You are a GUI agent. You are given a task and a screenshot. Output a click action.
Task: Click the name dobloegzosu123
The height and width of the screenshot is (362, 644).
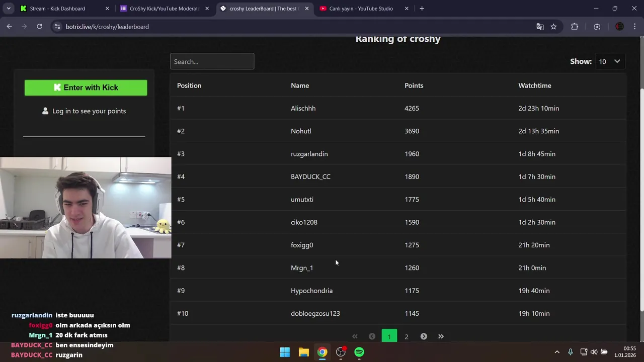coord(315,313)
